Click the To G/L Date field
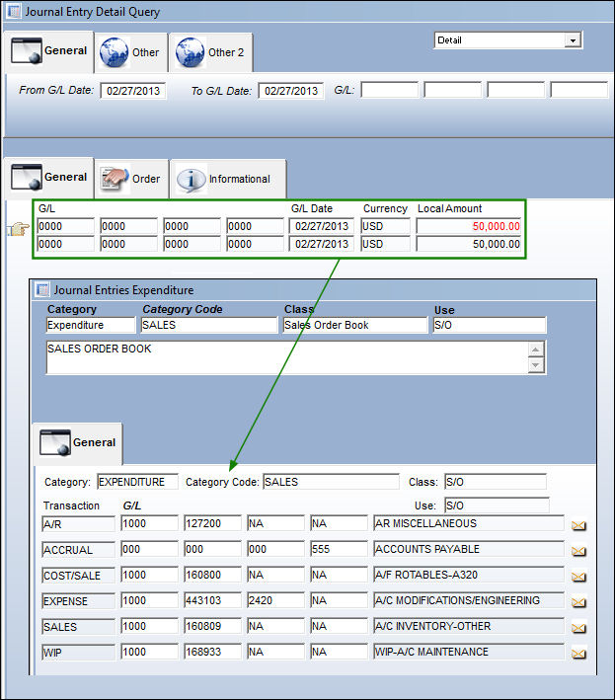This screenshot has height=700, width=615. [x=291, y=91]
